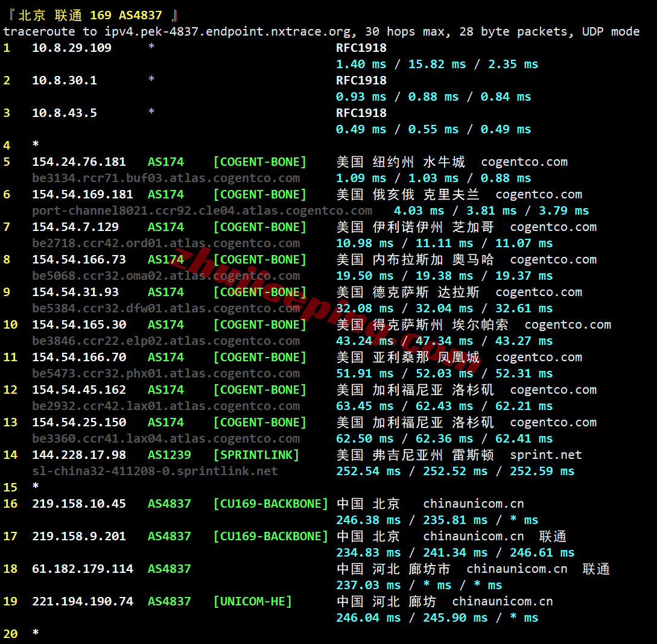Click sprint.net domain on hop 14
This screenshot has height=644, width=657.
click(x=546, y=455)
